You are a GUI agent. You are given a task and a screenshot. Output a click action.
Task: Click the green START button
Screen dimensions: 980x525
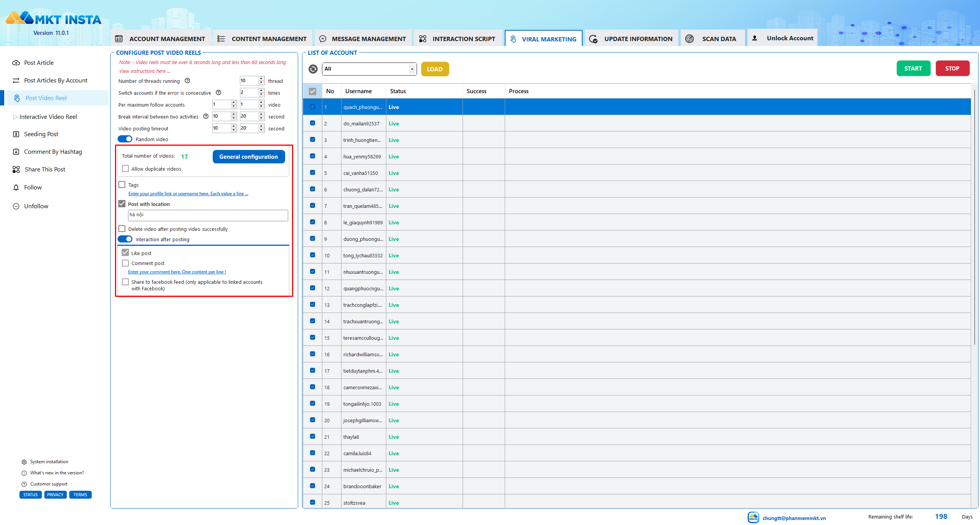[913, 69]
